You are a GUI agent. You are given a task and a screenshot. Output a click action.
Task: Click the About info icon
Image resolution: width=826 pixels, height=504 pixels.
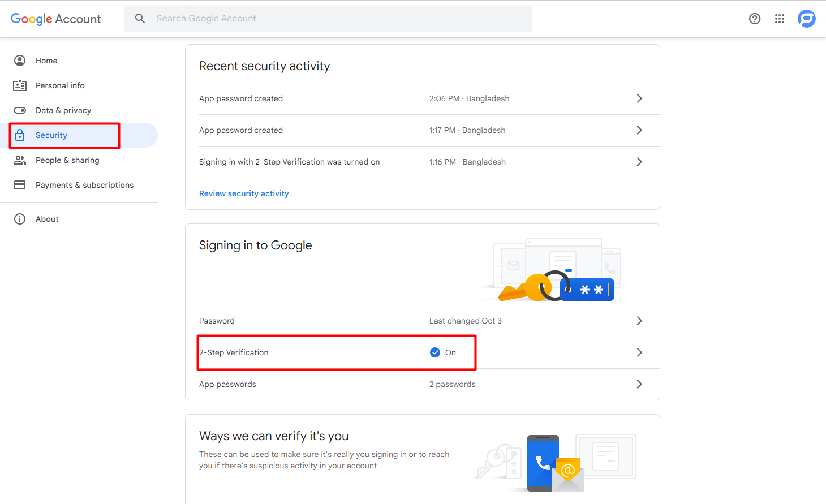(x=20, y=219)
